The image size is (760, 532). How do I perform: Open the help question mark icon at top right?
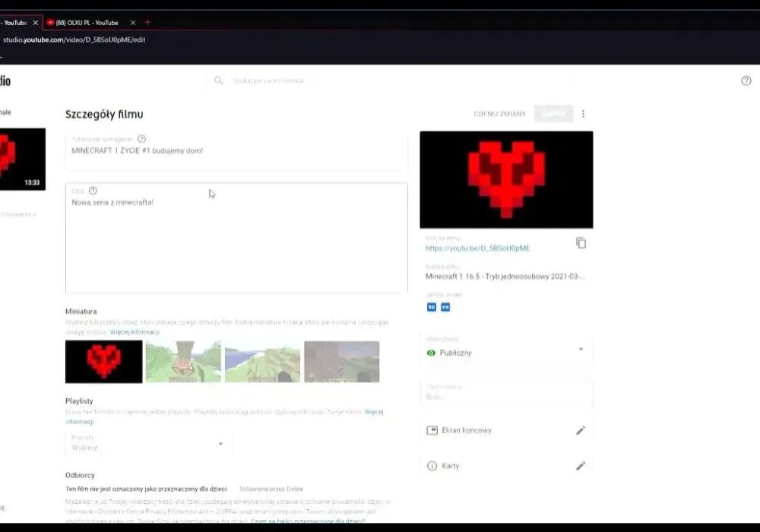pyautogui.click(x=746, y=81)
